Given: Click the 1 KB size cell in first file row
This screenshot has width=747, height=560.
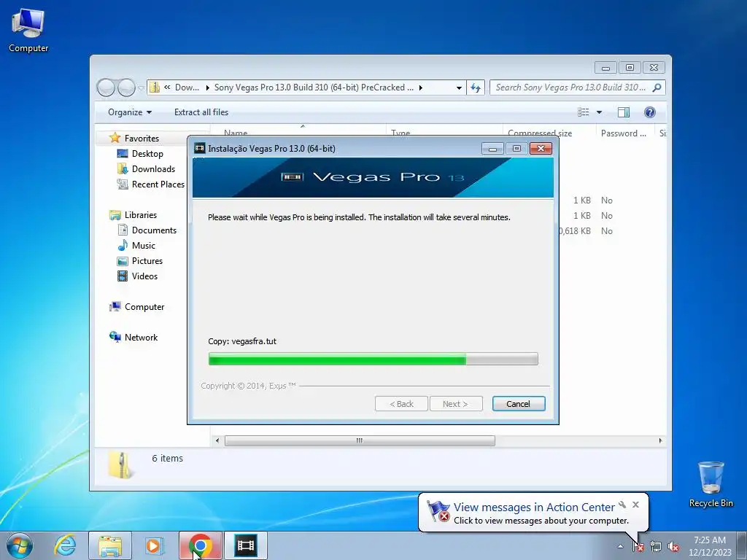Looking at the screenshot, I should click(581, 201).
